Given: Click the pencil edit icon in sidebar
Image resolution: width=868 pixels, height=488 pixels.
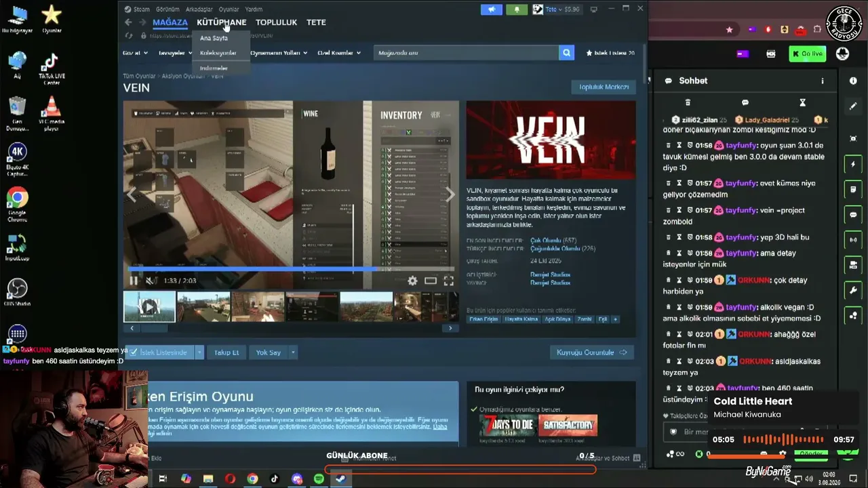Looking at the screenshot, I should coord(853,106).
